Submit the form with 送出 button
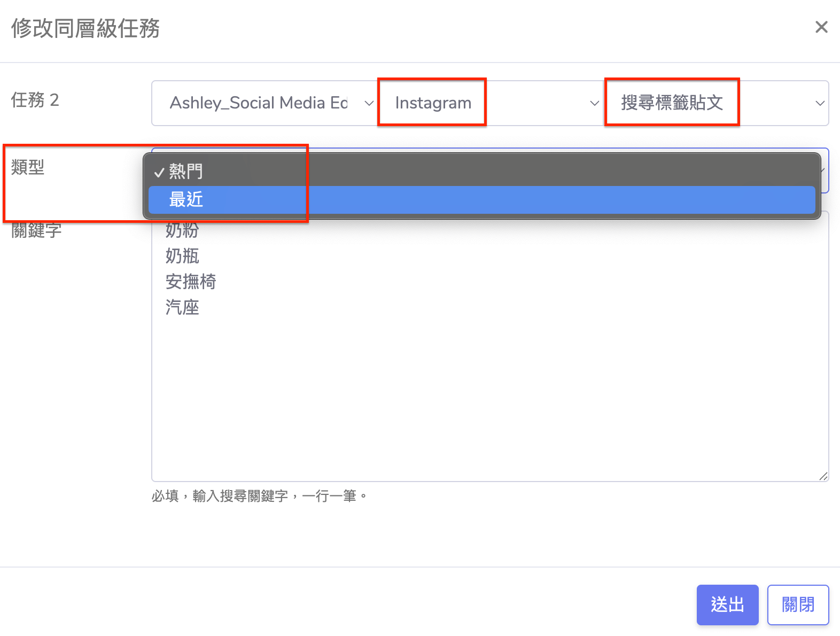Screen dimensions: 840x636 (x=727, y=604)
